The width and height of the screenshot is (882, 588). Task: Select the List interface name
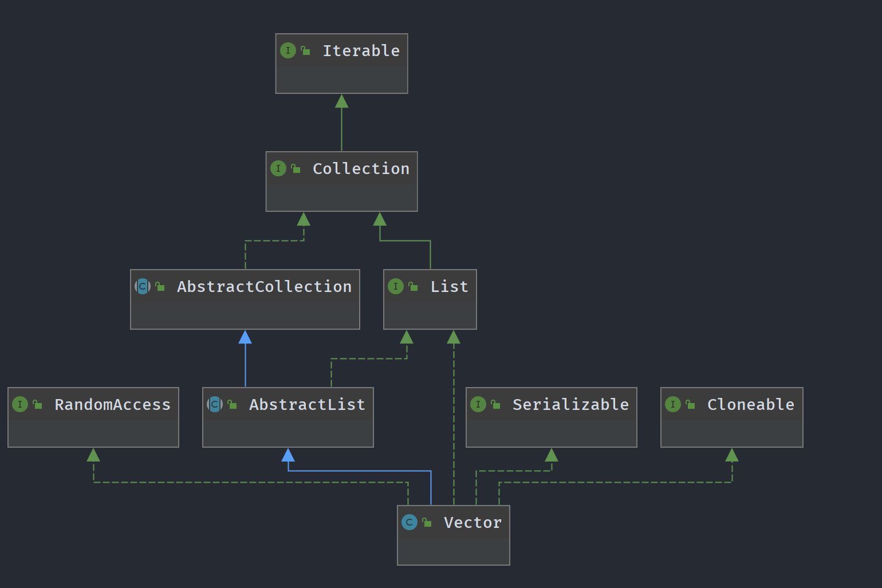(449, 287)
